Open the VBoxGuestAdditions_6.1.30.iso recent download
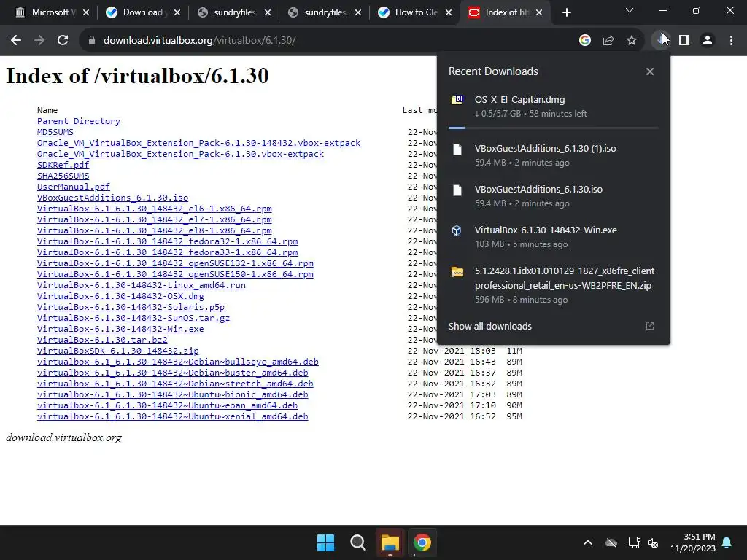 [x=553, y=195]
